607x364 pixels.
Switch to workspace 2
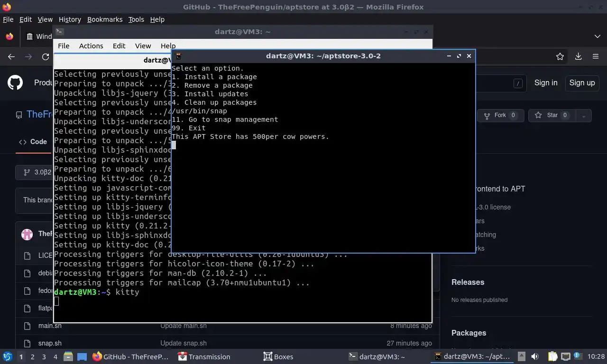point(32,357)
